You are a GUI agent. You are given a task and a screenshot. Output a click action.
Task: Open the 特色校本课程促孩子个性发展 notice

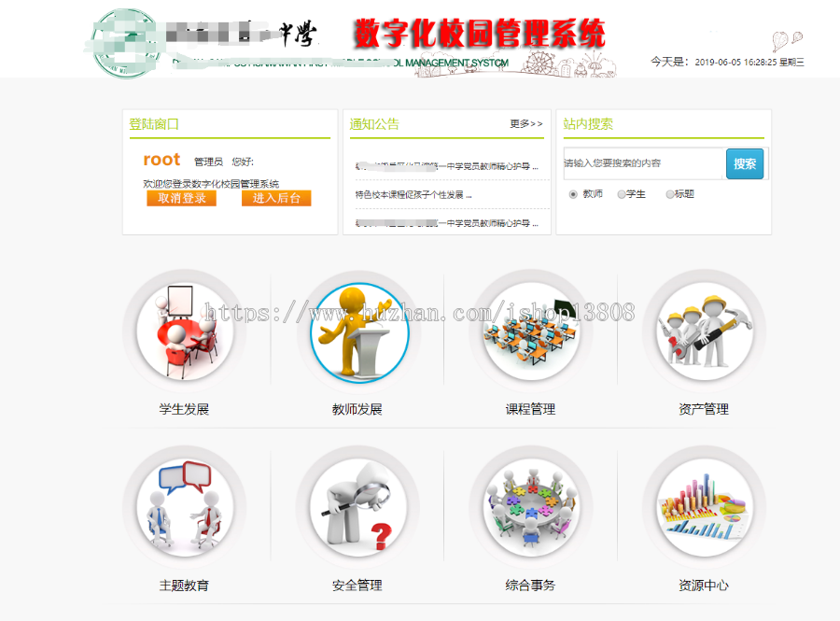413,195
